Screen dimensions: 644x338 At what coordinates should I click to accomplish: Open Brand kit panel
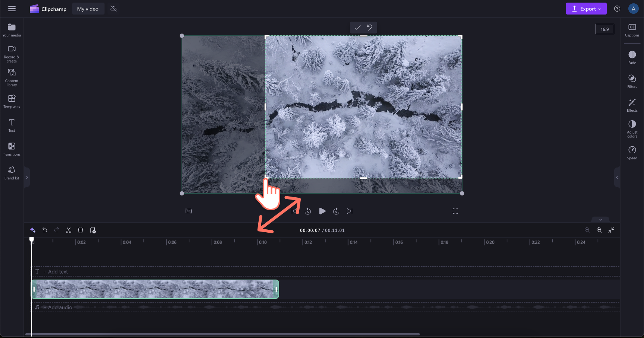[x=12, y=173]
